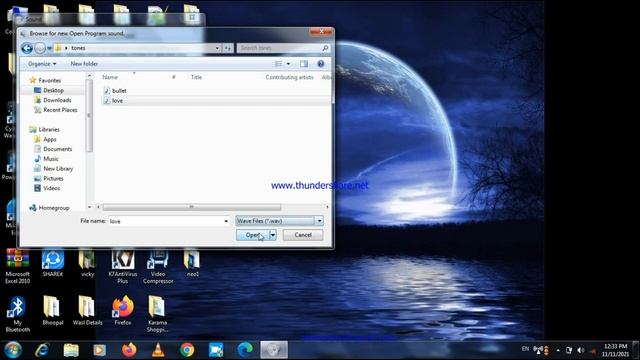Click the volume speaker icon in system tray
The image size is (640, 360).
[x=580, y=351]
